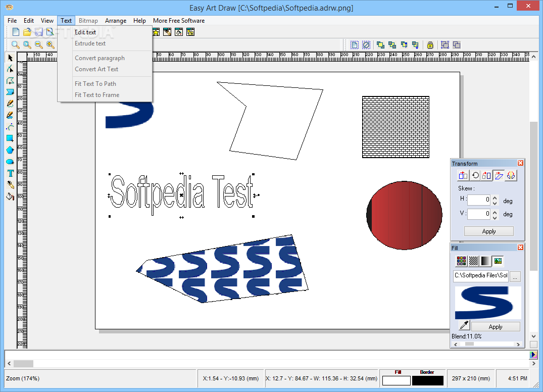Viewport: 543px width, 392px height.
Task: Open the View menu
Action: pos(47,21)
